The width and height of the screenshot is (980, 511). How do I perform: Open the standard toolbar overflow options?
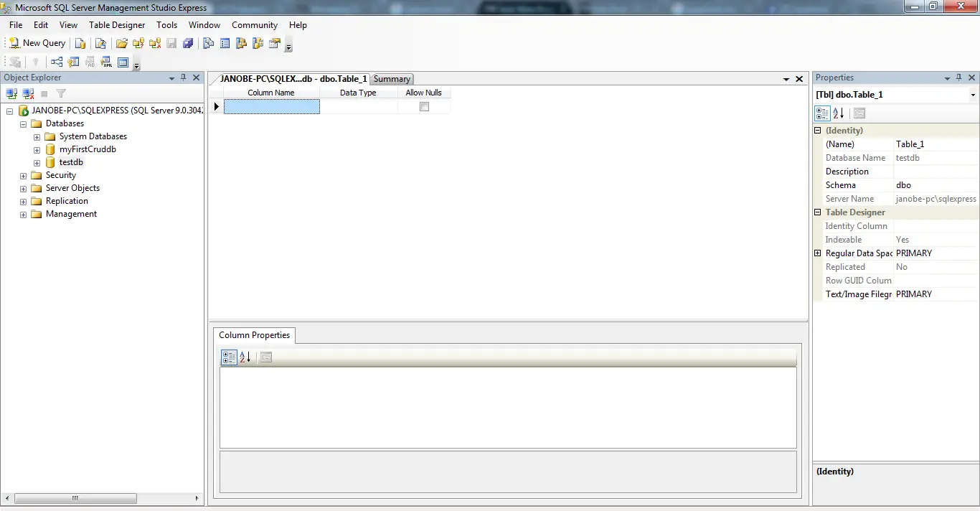pos(288,45)
